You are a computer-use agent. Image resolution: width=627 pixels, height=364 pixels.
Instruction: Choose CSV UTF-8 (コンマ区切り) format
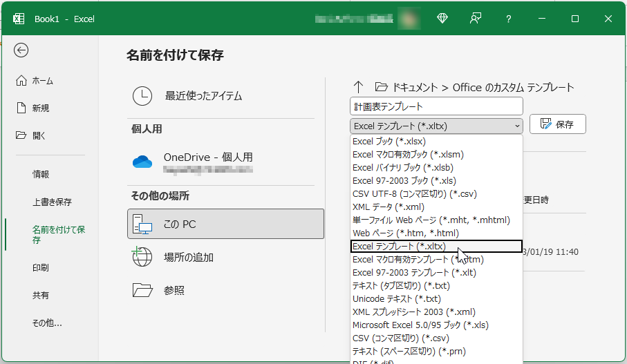tap(436, 194)
